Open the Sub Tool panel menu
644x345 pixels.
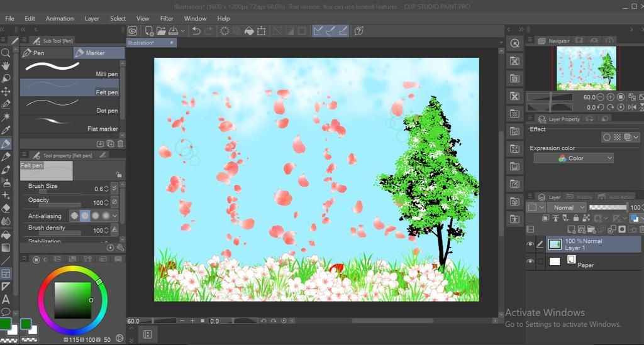click(25, 40)
